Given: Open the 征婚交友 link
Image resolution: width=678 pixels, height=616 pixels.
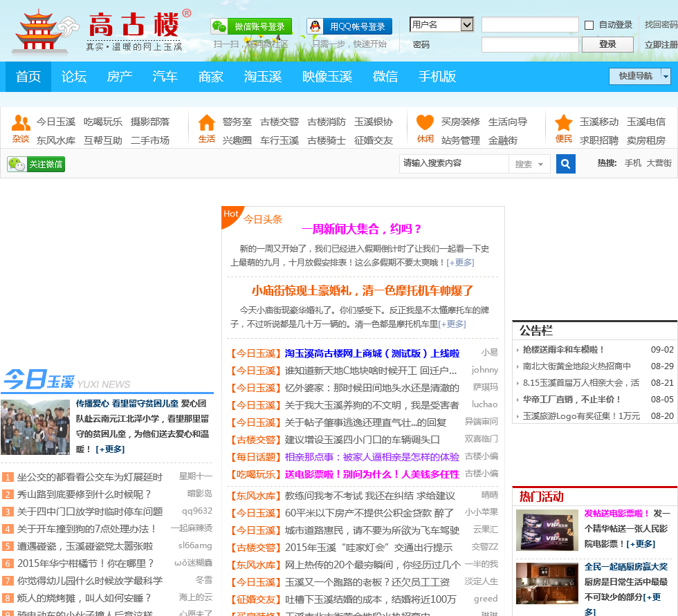Looking at the screenshot, I should [x=374, y=140].
